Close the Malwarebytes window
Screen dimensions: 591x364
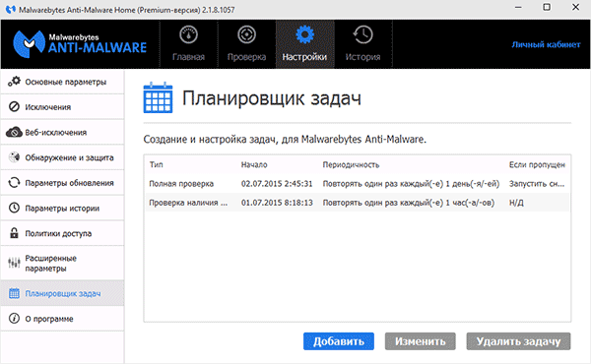click(x=575, y=8)
